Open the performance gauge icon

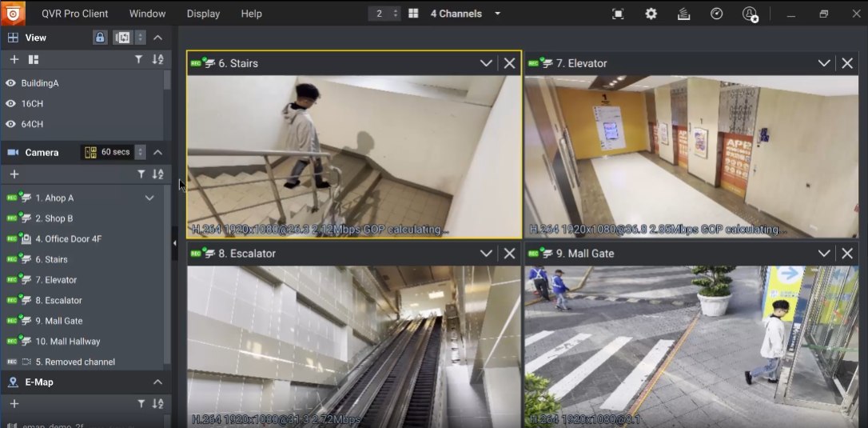click(x=716, y=14)
